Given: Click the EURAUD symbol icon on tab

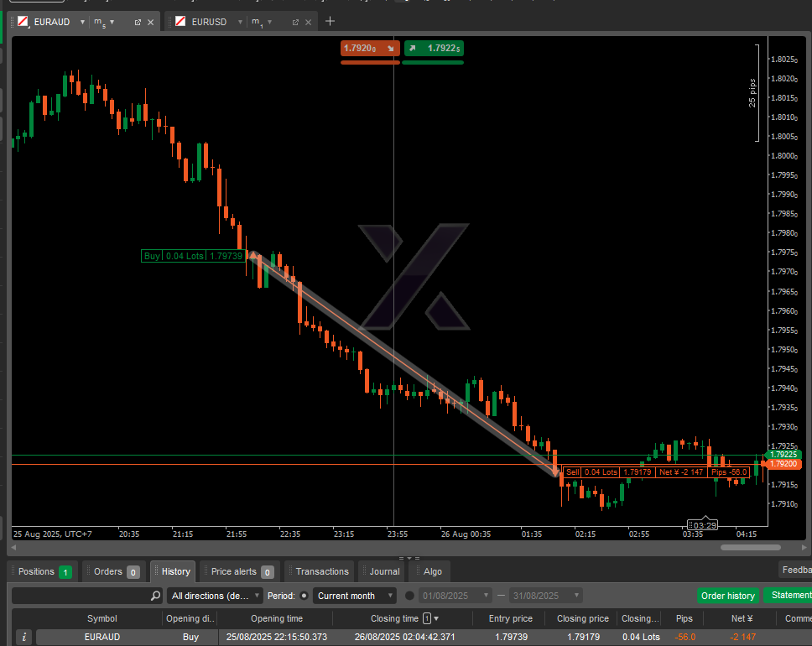Looking at the screenshot, I should [x=23, y=22].
